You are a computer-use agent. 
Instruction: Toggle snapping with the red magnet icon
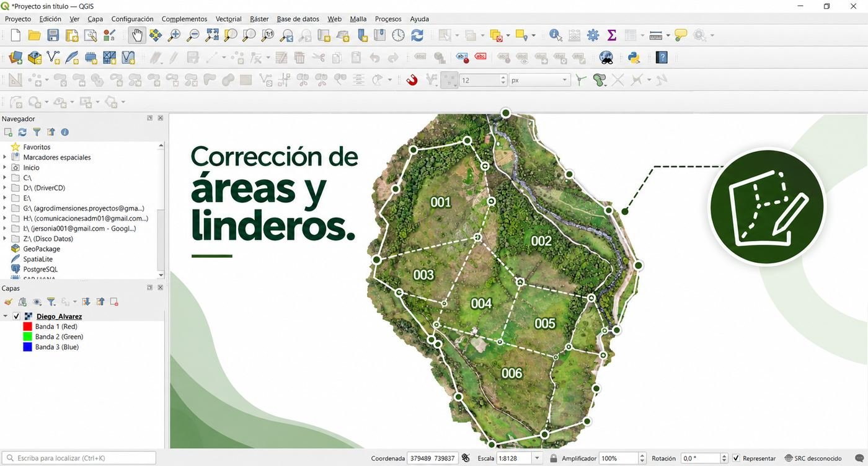[412, 80]
